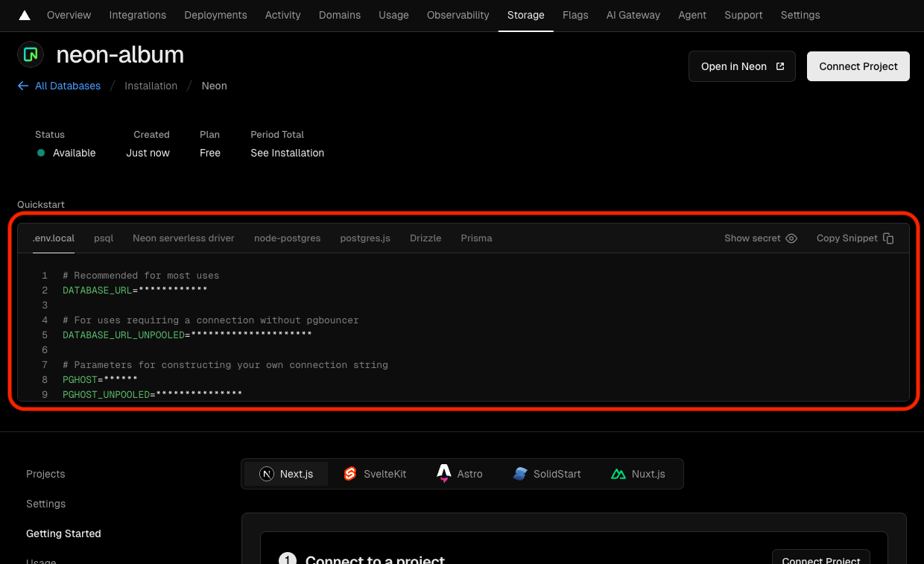Select the SolidStart framework icon
The image size is (924, 564).
520,473
